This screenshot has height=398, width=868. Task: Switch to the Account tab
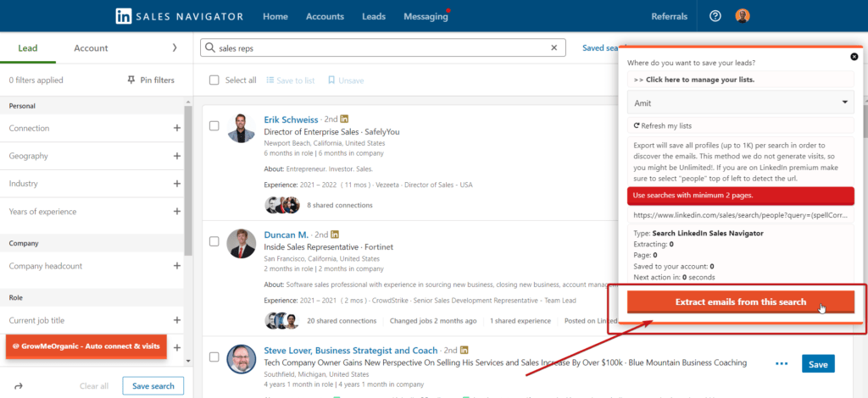pyautogui.click(x=91, y=48)
